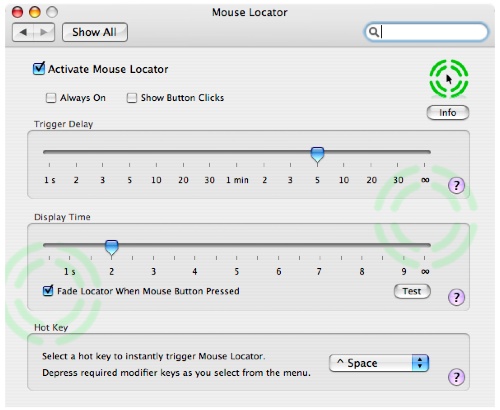
Task: Open help for Trigger Delay section
Action: (456, 185)
